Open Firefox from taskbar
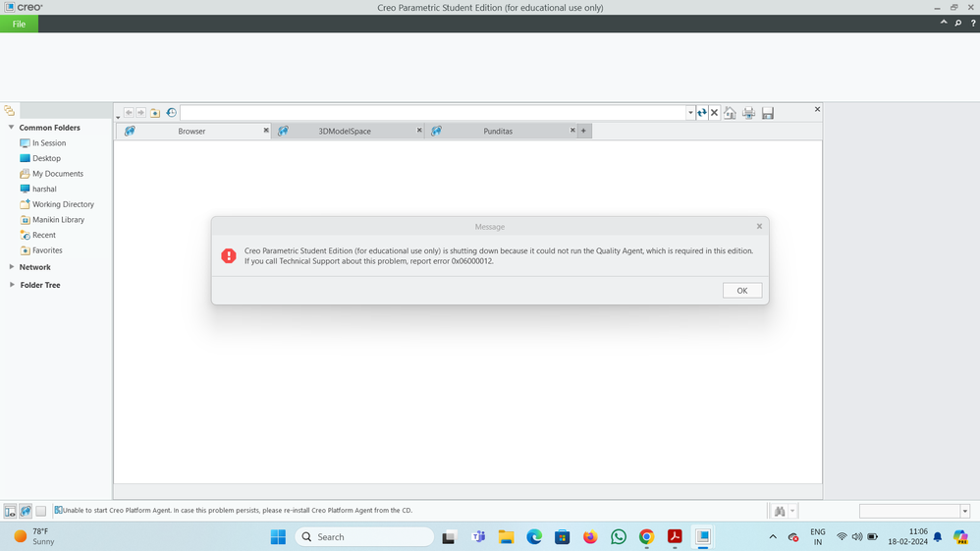The image size is (980, 551). [x=590, y=536]
